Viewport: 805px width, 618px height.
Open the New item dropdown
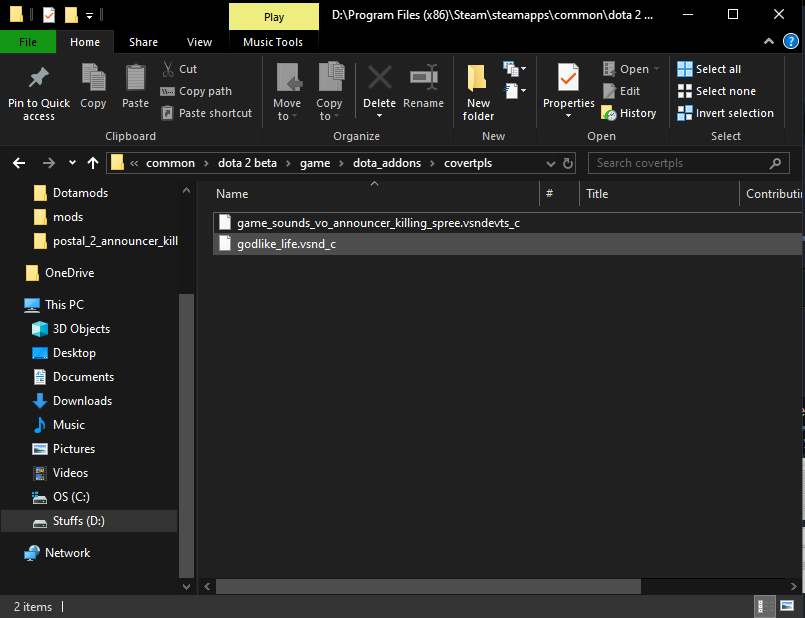point(515,69)
